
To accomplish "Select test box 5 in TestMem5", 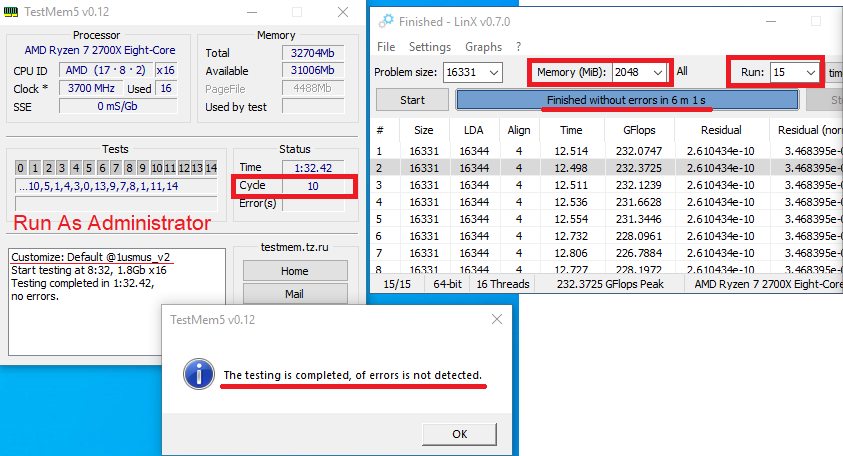I will click(x=89, y=168).
